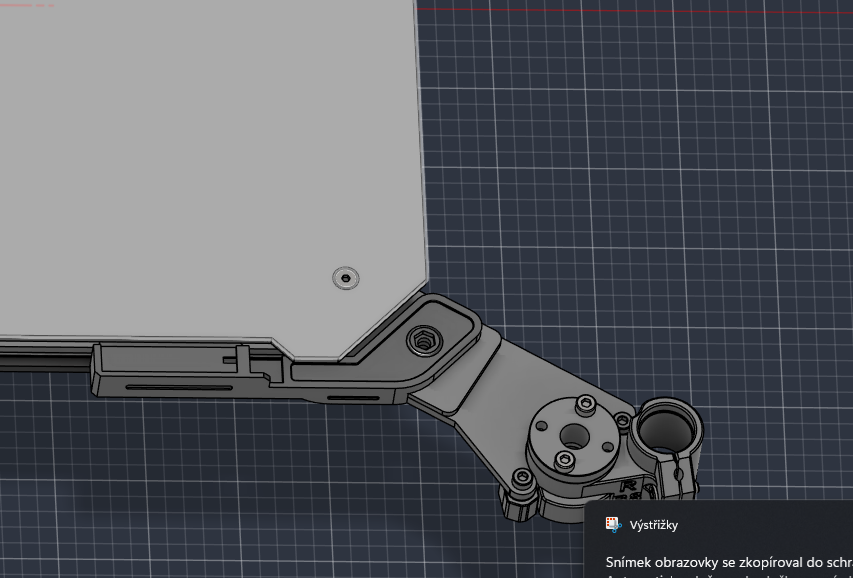Screen dimensions: 853x578
Task: Select the countersunk screw on the gray plate
Action: pyautogui.click(x=346, y=278)
